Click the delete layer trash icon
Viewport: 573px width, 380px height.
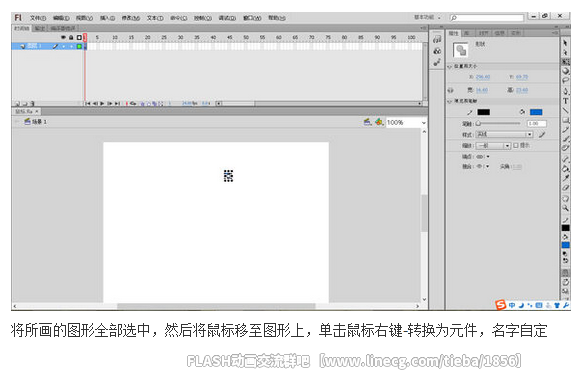(33, 104)
